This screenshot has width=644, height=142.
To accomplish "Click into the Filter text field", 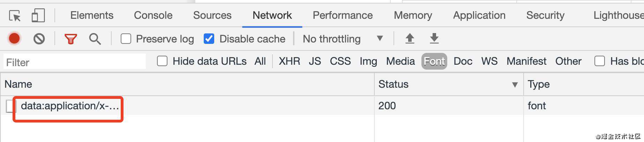I will point(75,62).
